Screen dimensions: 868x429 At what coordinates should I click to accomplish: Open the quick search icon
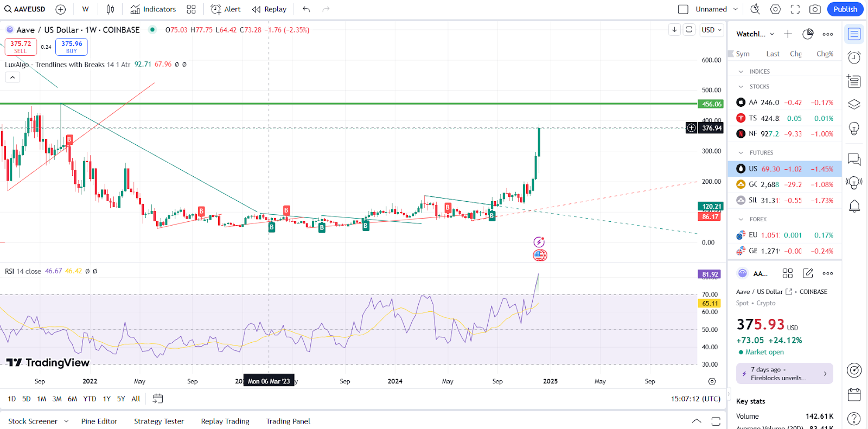point(755,9)
